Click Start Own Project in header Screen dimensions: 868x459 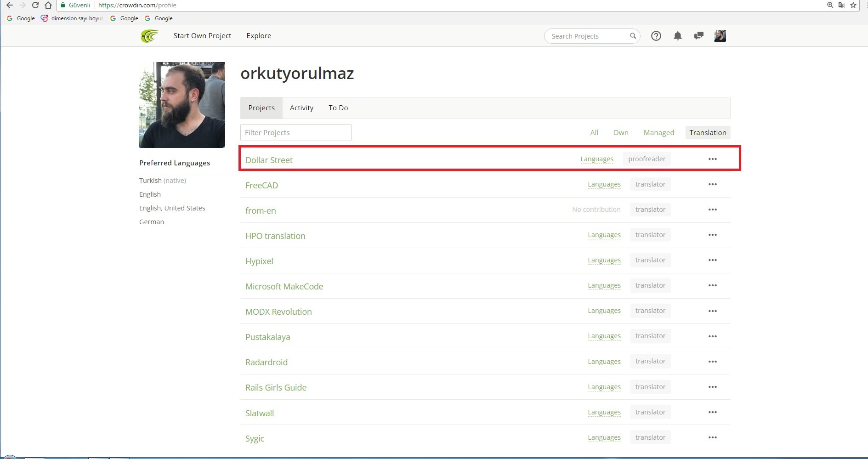[x=202, y=36]
